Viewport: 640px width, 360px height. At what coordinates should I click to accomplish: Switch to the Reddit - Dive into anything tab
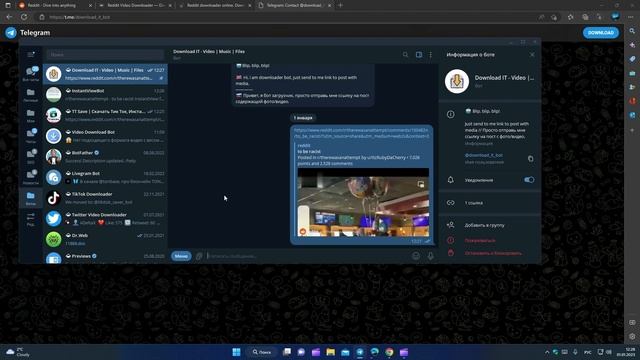point(54,5)
